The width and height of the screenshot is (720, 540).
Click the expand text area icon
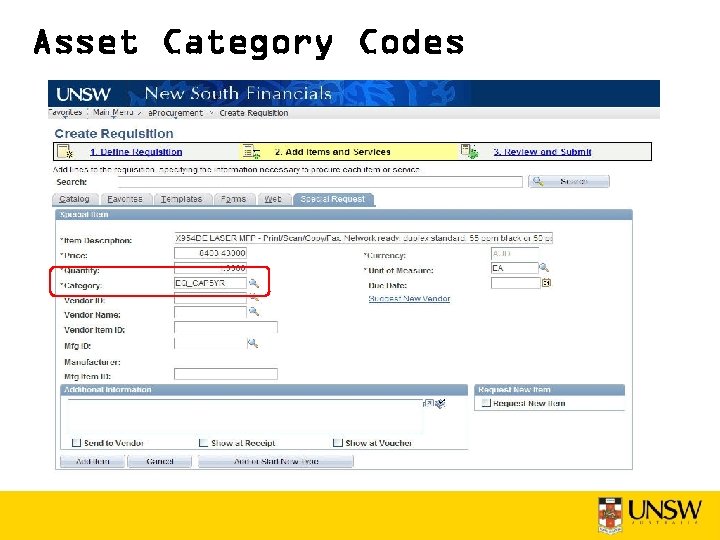(428, 403)
